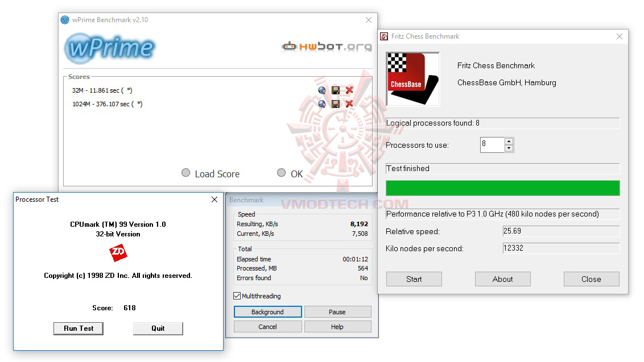Click the ZD logo in Processor Test

[x=118, y=252]
